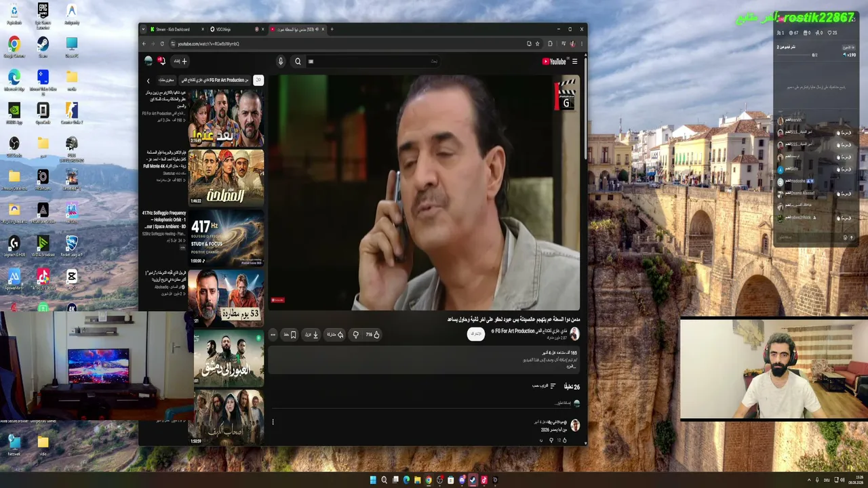Dislike the current YouTube video

(355, 335)
